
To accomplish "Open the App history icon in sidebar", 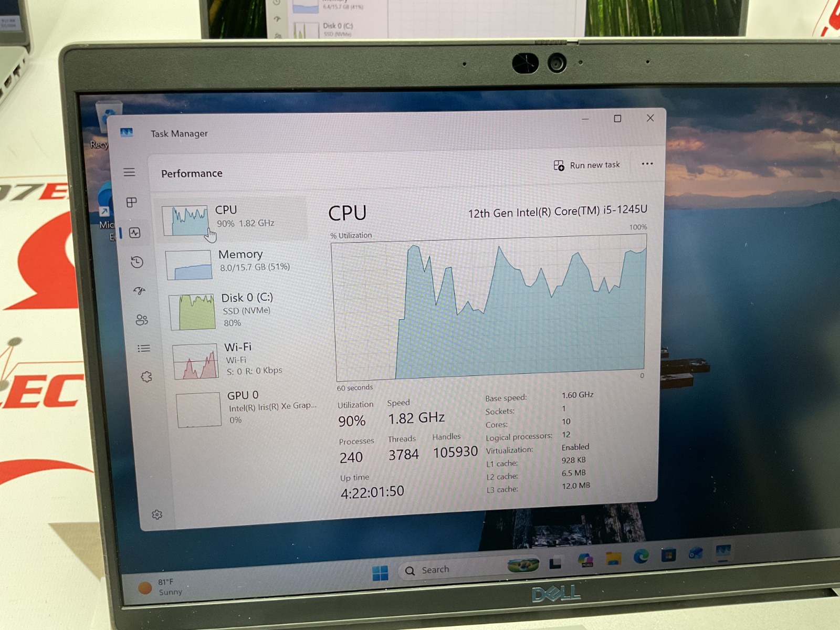I will [x=137, y=262].
